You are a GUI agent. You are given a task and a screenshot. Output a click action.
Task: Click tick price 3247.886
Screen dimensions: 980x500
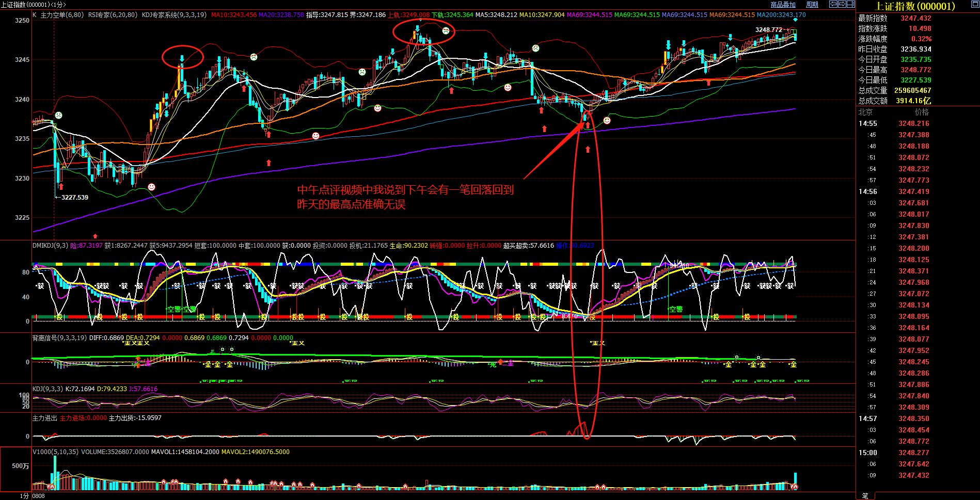tap(914, 384)
